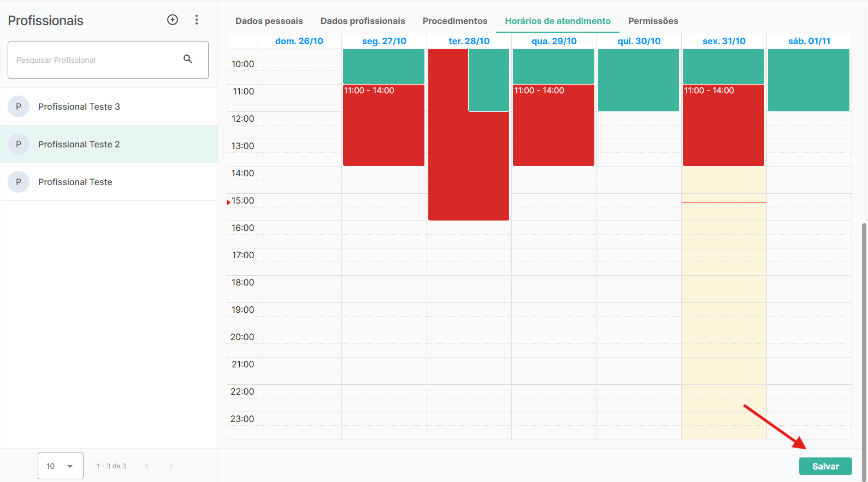Click the tall red block on Tuesday 28/10
Viewport: 868px width, 482px height.
click(448, 164)
